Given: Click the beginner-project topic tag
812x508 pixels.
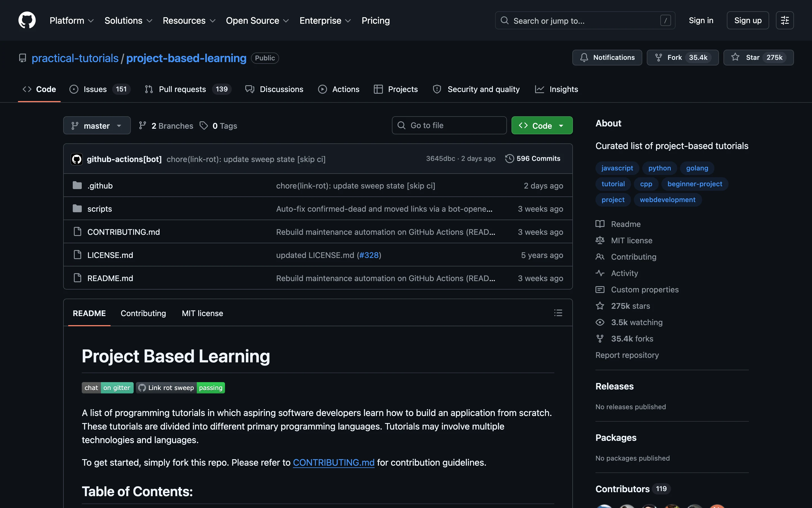Looking at the screenshot, I should pos(694,184).
